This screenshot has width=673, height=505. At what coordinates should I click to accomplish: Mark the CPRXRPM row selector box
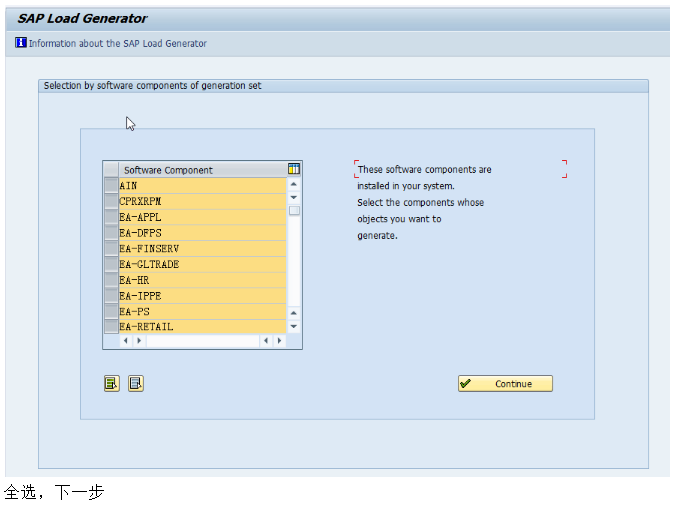pyautogui.click(x=110, y=201)
